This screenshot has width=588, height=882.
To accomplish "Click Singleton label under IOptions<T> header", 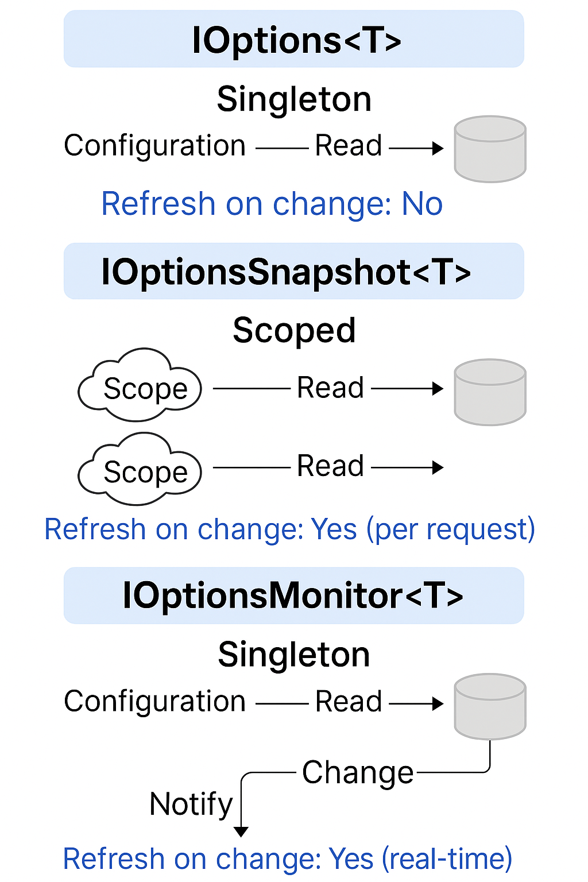I will pos(294,99).
